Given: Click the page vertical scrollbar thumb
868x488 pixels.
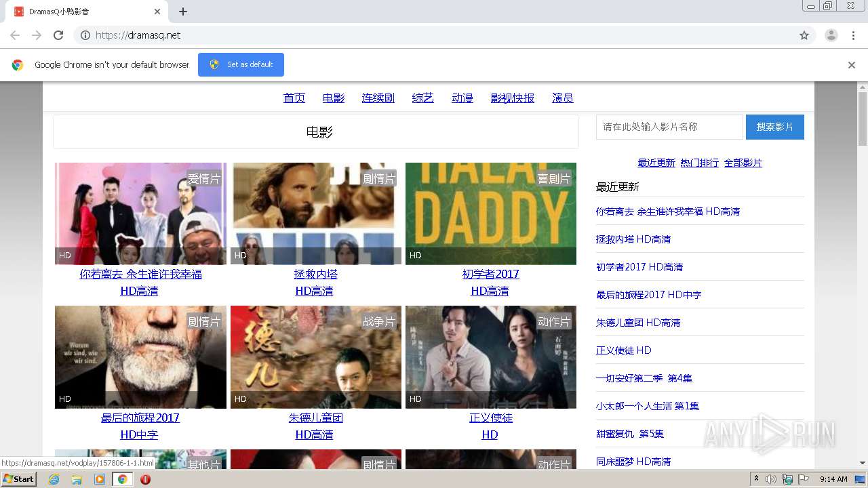Looking at the screenshot, I should click(863, 119).
